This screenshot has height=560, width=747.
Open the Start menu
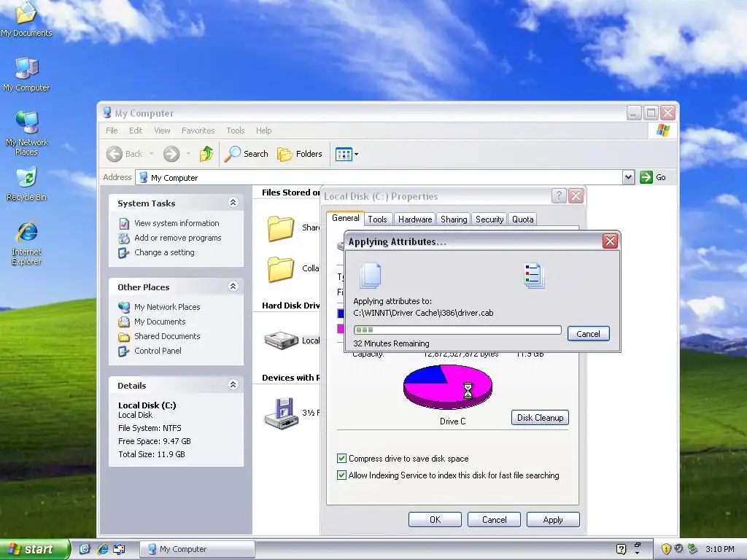34,549
